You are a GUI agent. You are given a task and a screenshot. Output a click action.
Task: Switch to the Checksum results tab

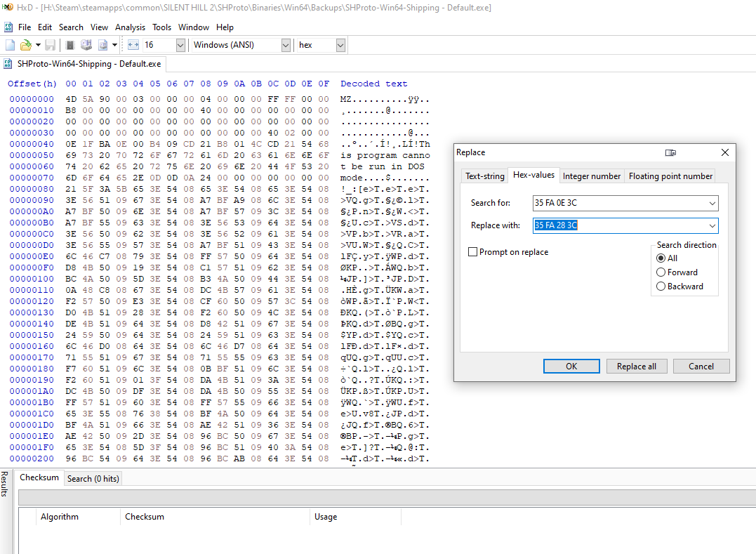pyautogui.click(x=39, y=477)
